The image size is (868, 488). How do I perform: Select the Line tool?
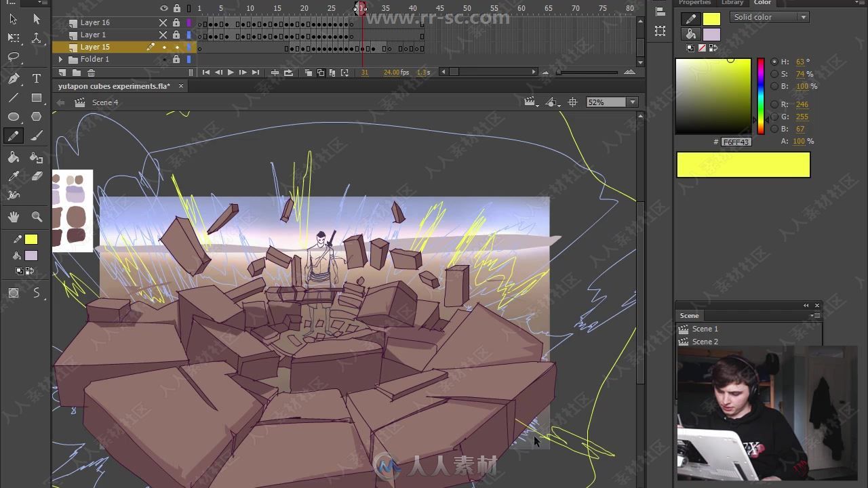click(14, 98)
